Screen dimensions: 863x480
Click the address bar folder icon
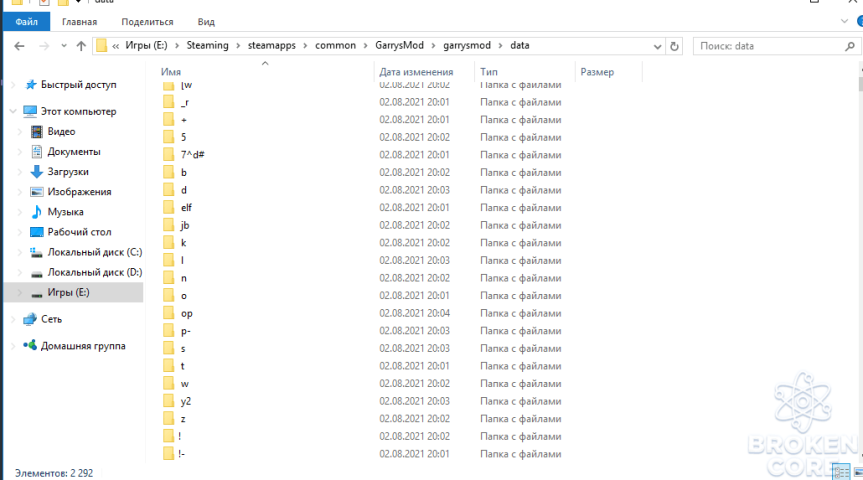click(x=101, y=46)
